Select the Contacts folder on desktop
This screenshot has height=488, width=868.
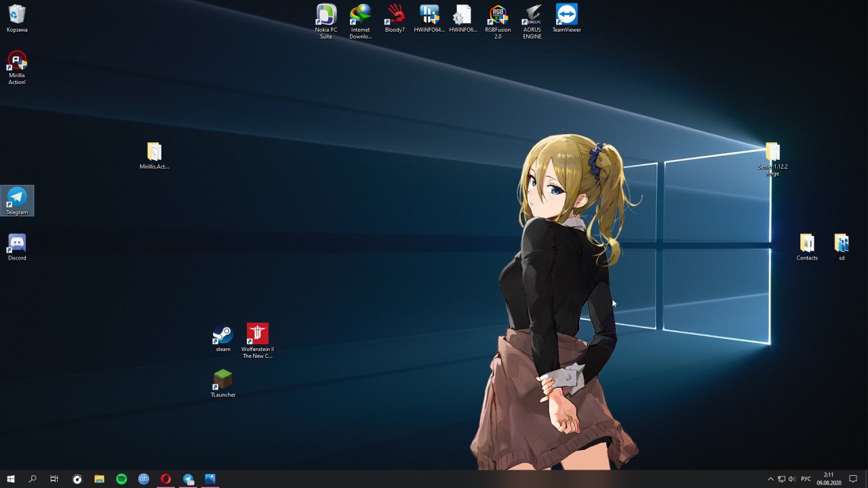tap(807, 247)
